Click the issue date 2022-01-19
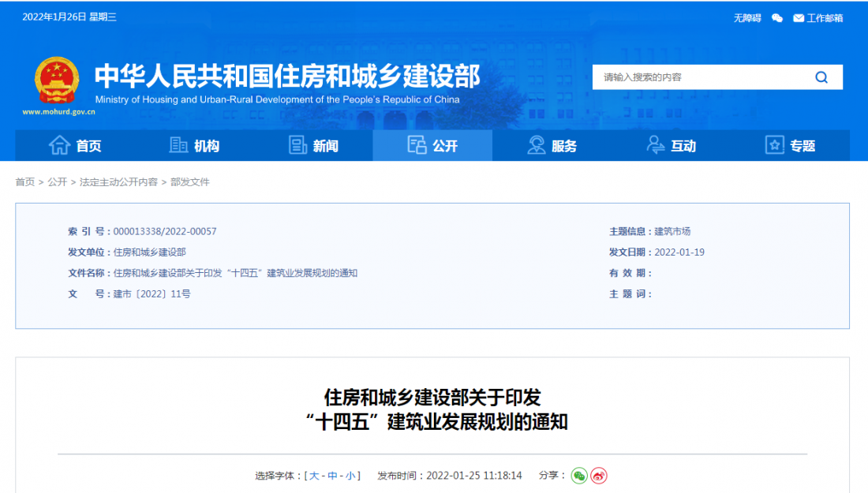This screenshot has width=868, height=493. pos(679,252)
